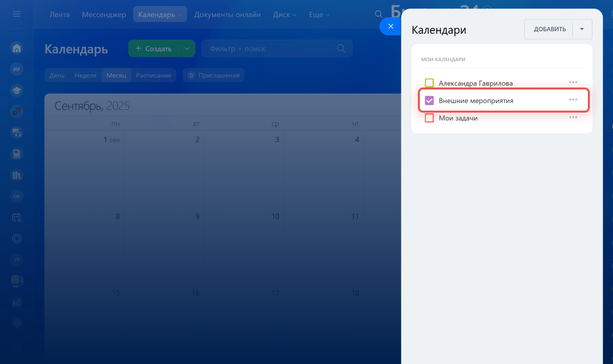
Task: Uncheck the Внешние мероприятия calendar
Action: point(429,101)
